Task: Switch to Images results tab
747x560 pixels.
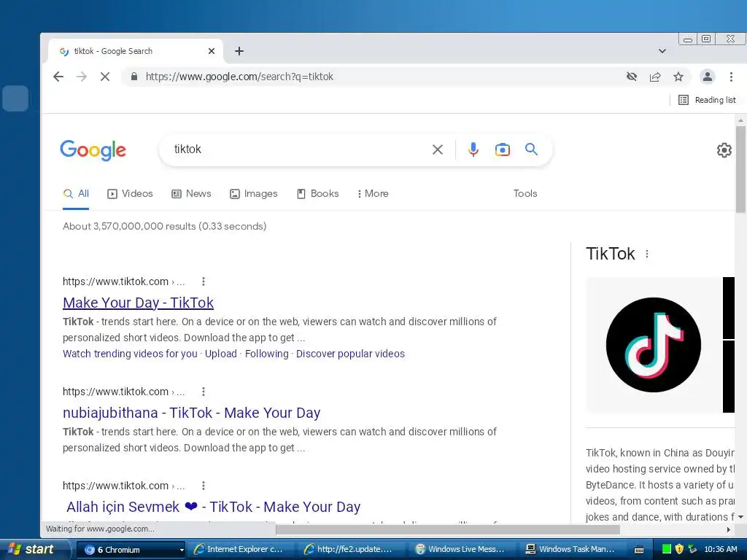Action: (253, 194)
